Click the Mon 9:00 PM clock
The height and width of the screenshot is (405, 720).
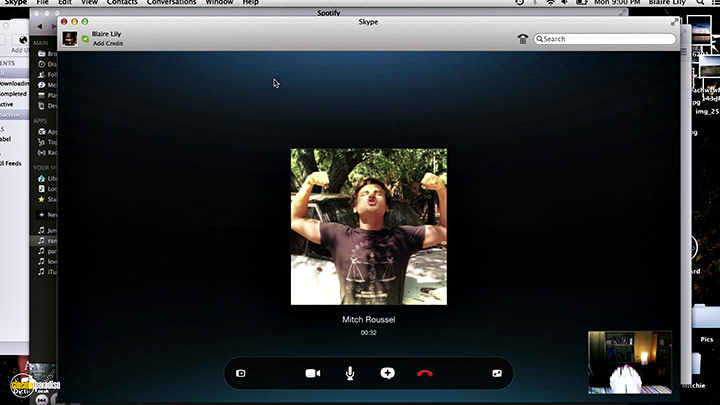(617, 2)
